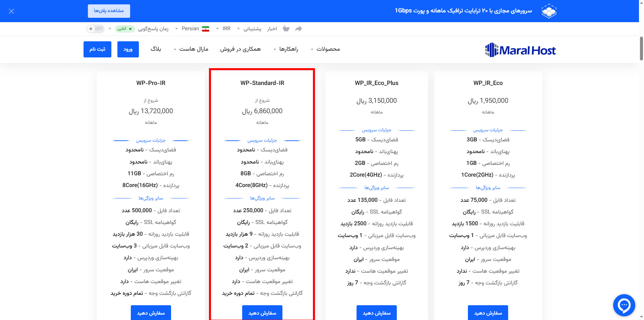Toggle the dark mode switch

click(x=95, y=29)
